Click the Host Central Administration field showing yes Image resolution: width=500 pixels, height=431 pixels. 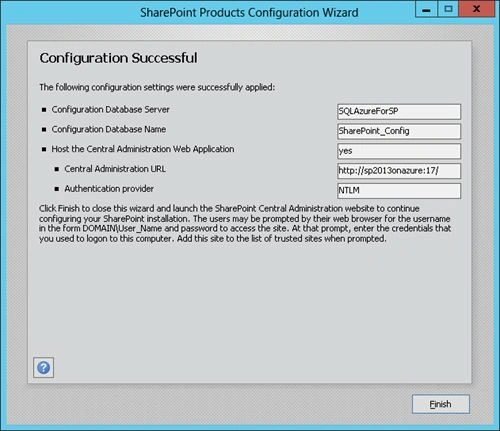click(x=399, y=151)
